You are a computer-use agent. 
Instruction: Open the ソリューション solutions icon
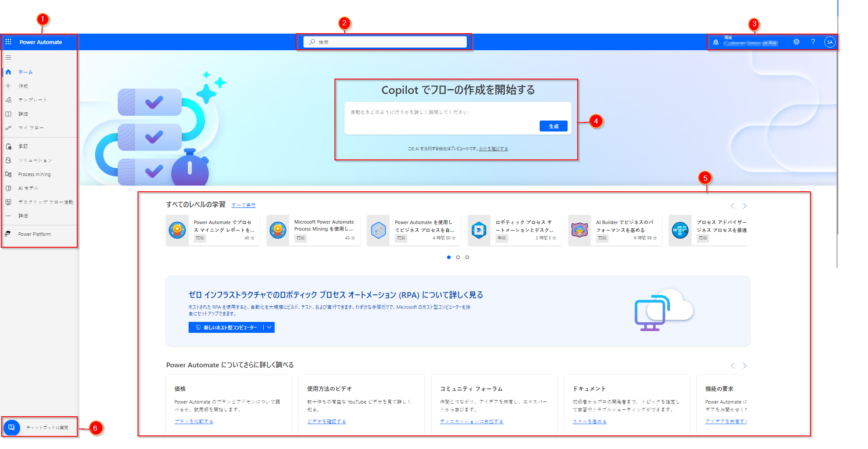click(8, 160)
